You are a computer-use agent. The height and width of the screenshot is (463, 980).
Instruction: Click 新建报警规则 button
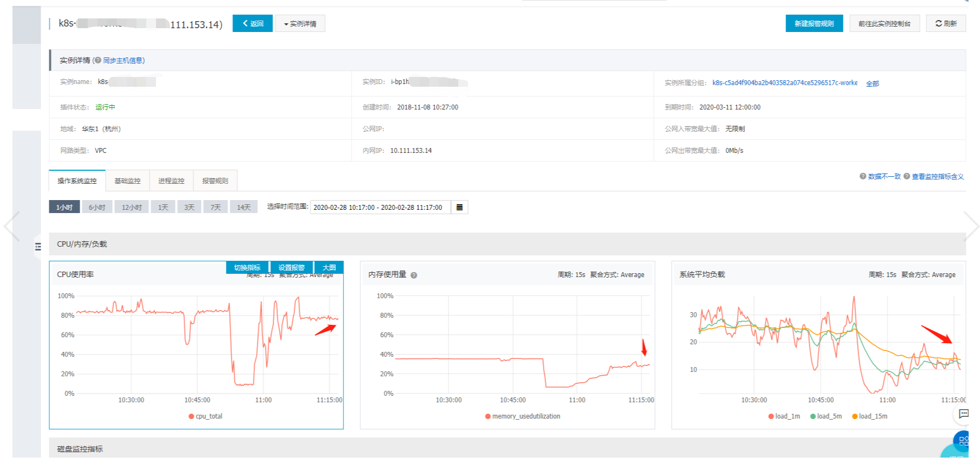814,23
